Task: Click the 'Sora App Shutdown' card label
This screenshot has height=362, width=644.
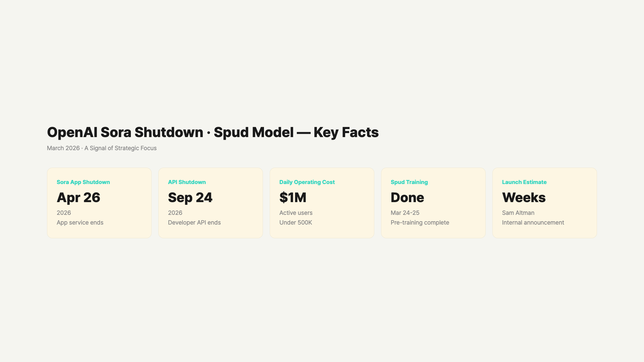Action: [x=83, y=182]
